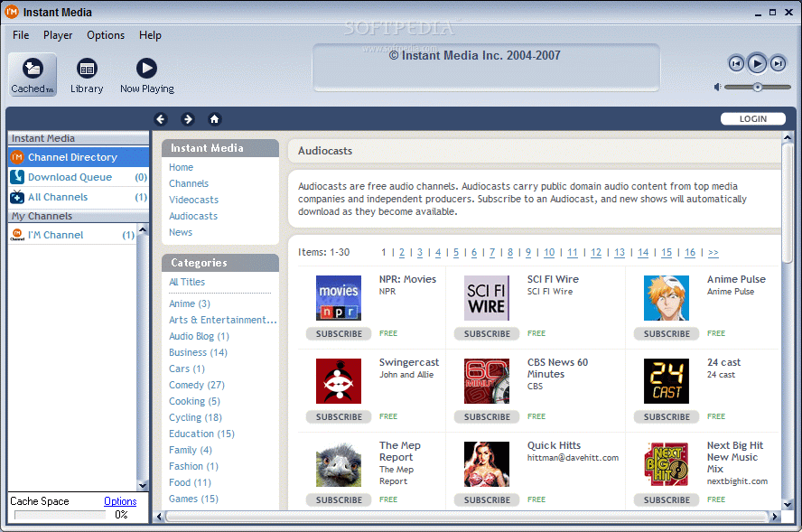Select the Business (14) category
Image resolution: width=802 pixels, height=532 pixels.
pos(198,352)
